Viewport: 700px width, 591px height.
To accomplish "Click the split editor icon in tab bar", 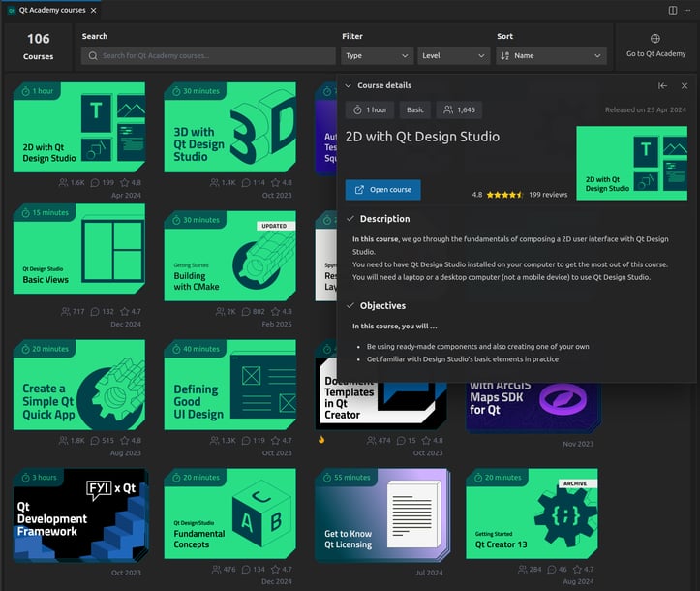I will pos(672,11).
